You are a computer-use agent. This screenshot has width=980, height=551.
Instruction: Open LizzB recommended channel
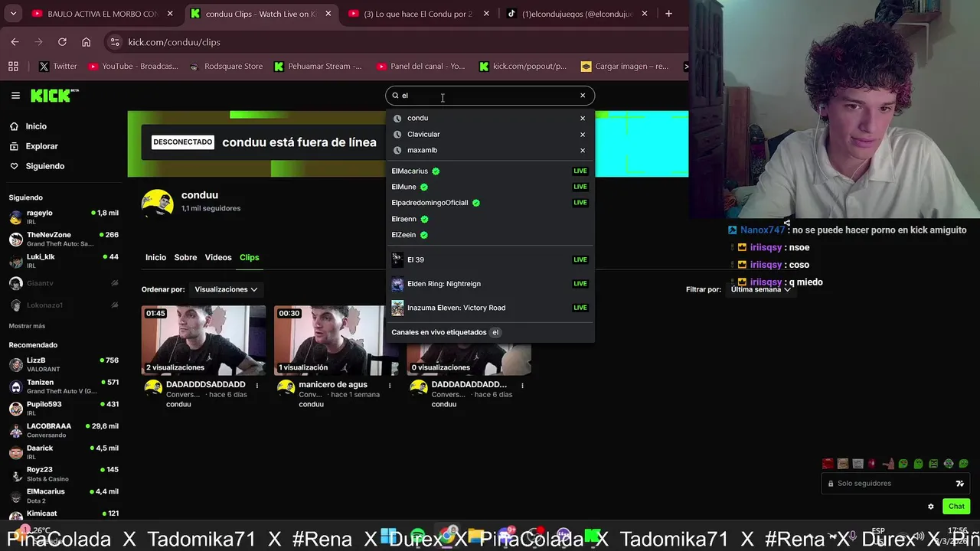point(64,364)
